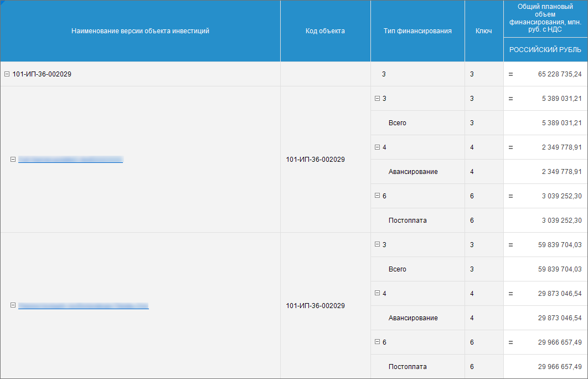Collapse the second blurred investment object row
Screen dimensions: 588x379
point(13,305)
